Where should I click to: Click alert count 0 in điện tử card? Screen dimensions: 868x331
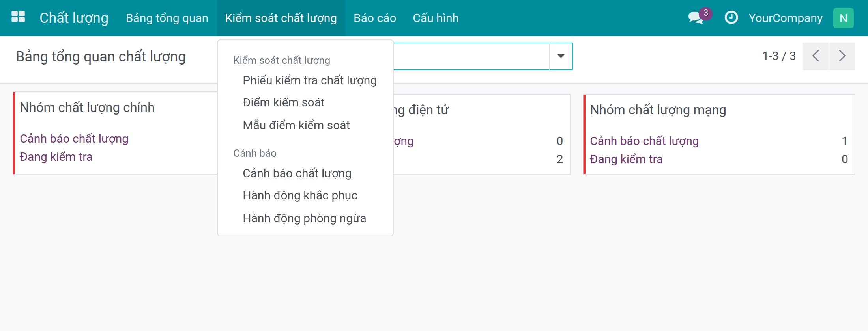(559, 141)
